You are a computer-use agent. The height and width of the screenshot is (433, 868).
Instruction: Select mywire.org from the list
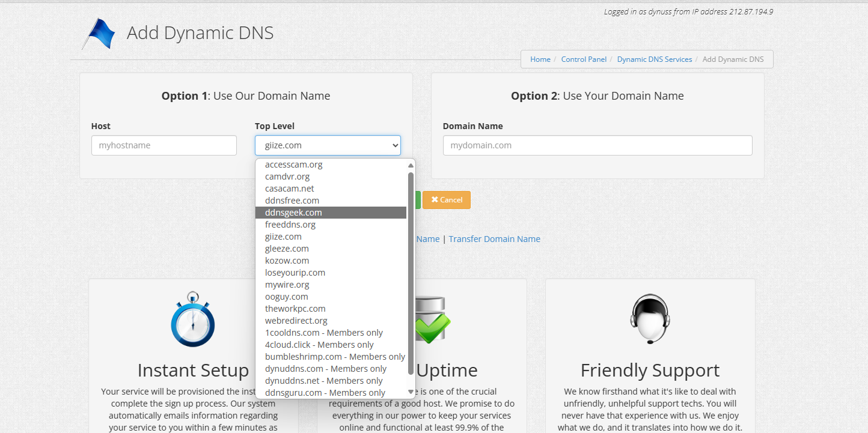click(331, 285)
